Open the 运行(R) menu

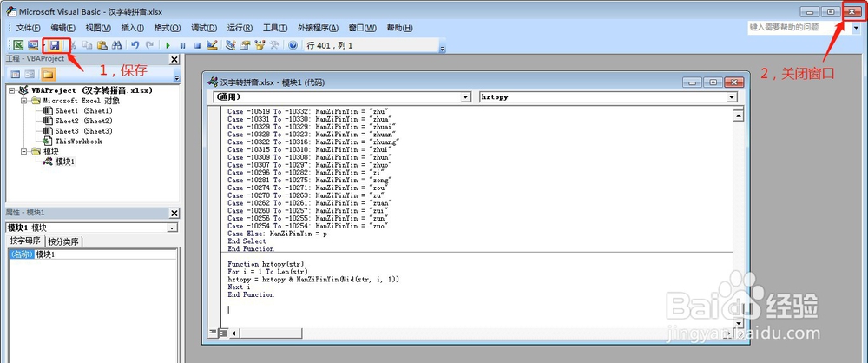click(x=240, y=29)
